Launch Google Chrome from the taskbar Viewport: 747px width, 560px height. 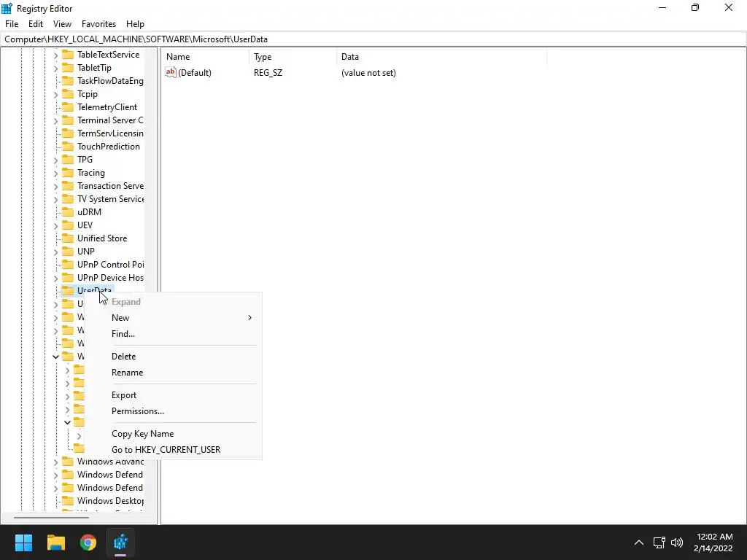click(x=88, y=542)
